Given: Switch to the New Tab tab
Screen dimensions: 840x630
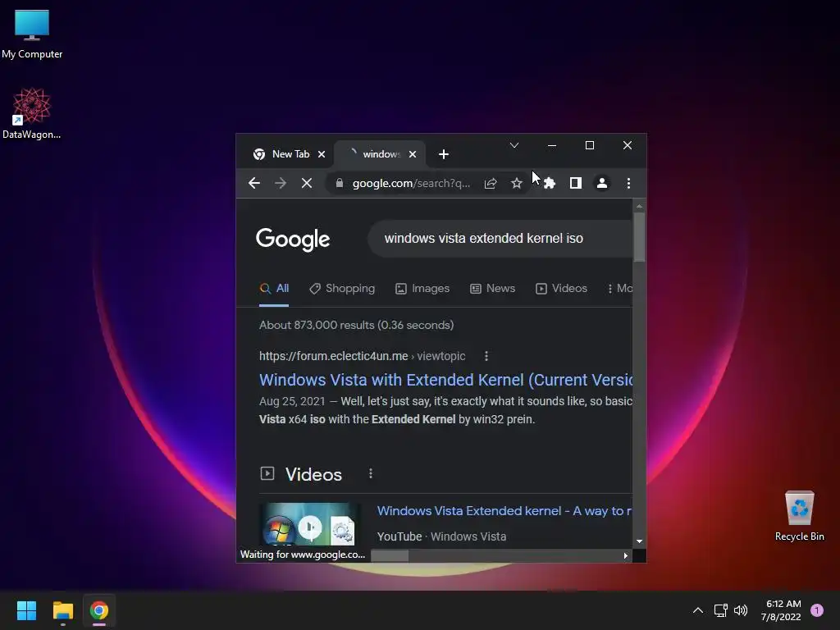Looking at the screenshot, I should 290,154.
